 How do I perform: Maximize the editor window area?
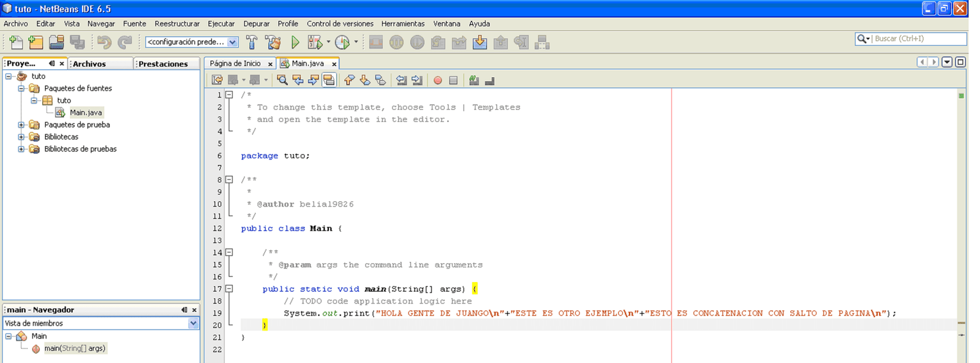click(x=960, y=62)
